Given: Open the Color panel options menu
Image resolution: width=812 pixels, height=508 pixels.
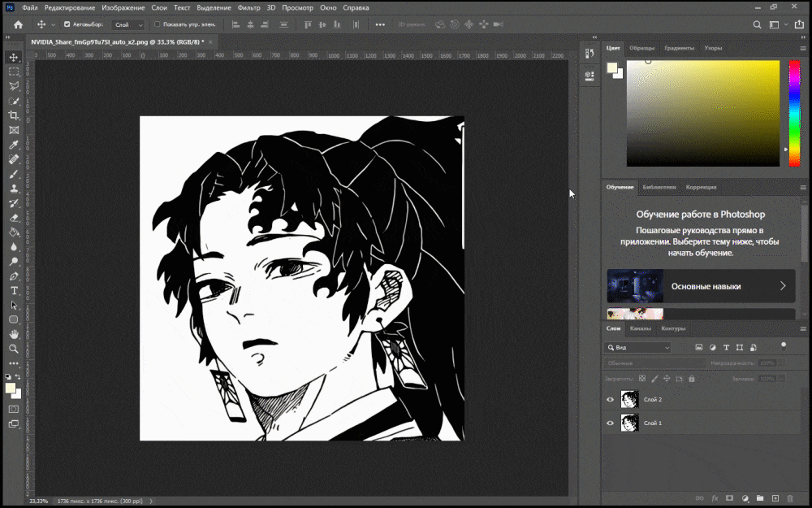Looking at the screenshot, I should 803,48.
